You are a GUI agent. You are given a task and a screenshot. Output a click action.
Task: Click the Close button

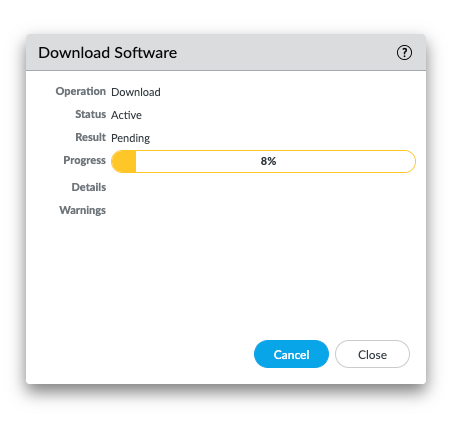pos(372,354)
